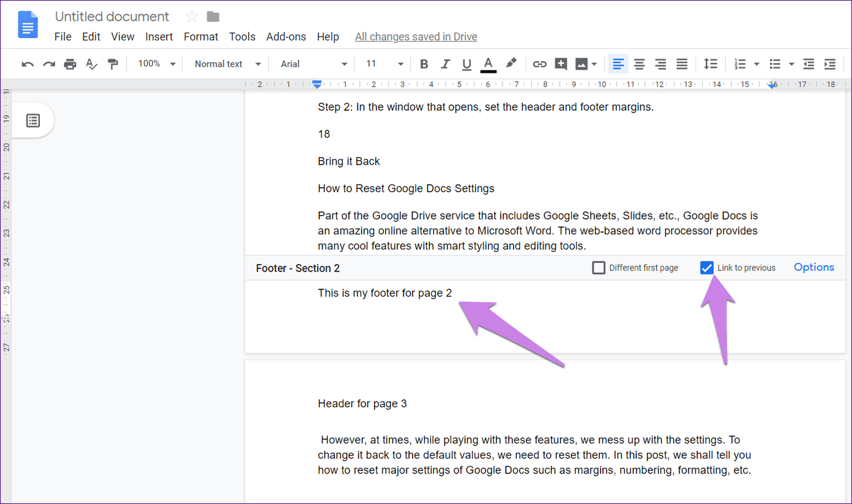This screenshot has width=852, height=504.
Task: Decrease the indent
Action: (809, 64)
